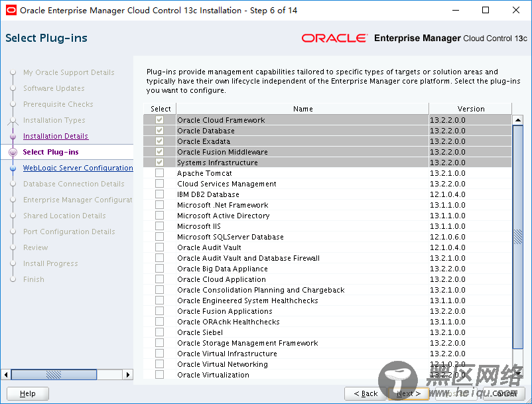Image resolution: width=532 pixels, height=404 pixels.
Task: Go to the Installation Details step link
Action: pos(56,136)
